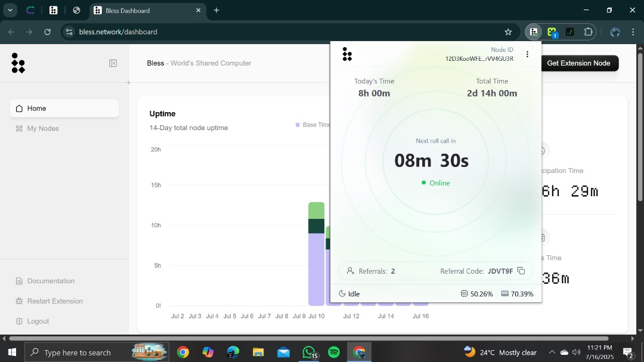Go back to the previous page
The width and height of the screenshot is (644, 362).
pyautogui.click(x=11, y=32)
